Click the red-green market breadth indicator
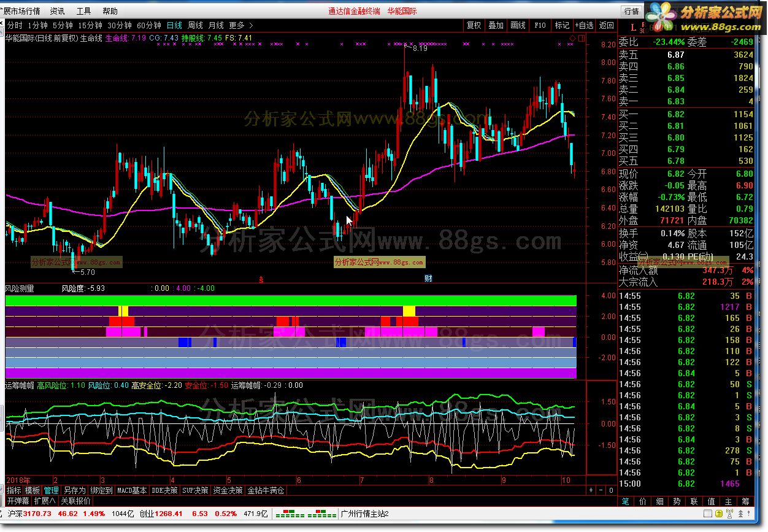This screenshot has width=768, height=532. [305, 514]
